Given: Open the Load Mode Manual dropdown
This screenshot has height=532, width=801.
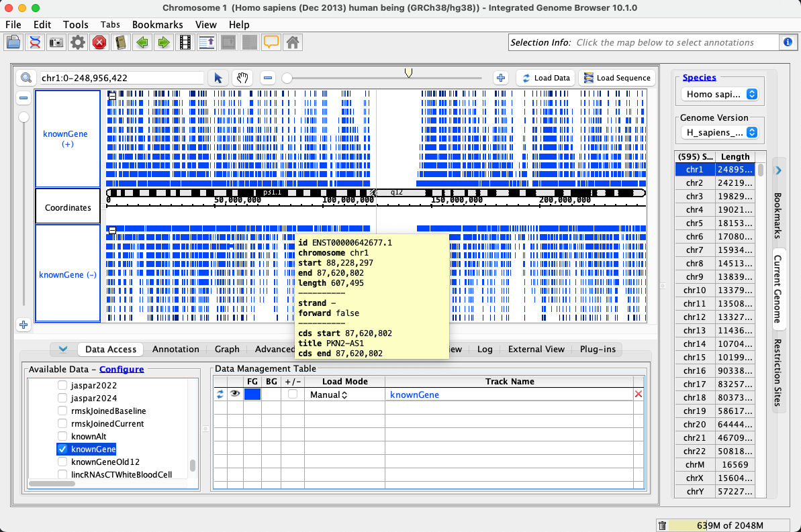Looking at the screenshot, I should pyautogui.click(x=328, y=395).
